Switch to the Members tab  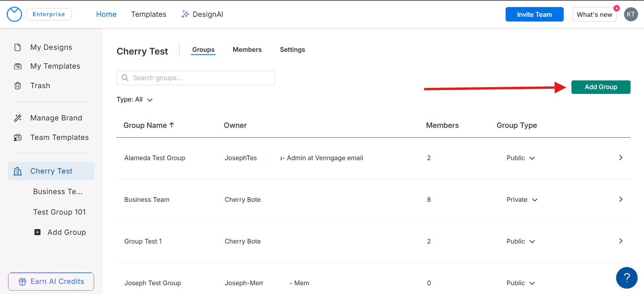click(x=247, y=50)
